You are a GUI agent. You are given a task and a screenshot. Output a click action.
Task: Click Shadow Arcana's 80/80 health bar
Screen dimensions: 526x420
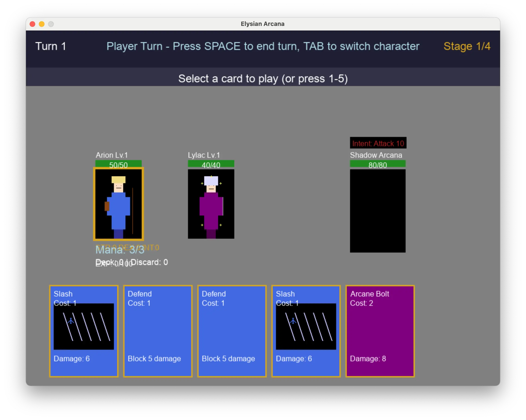point(378,164)
